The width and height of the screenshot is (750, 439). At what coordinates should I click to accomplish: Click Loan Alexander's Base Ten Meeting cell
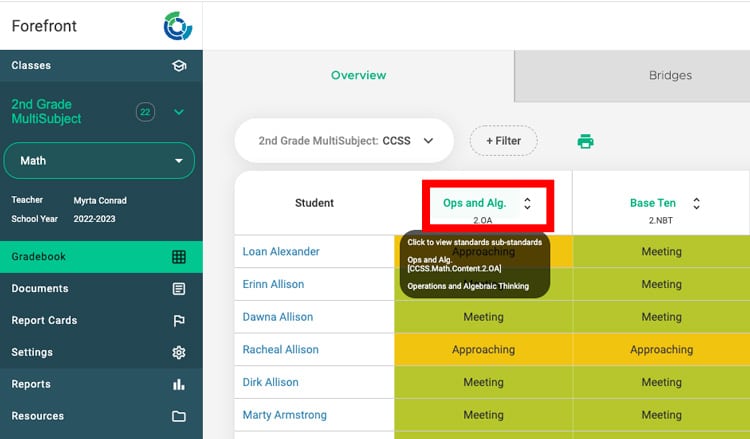(x=661, y=252)
